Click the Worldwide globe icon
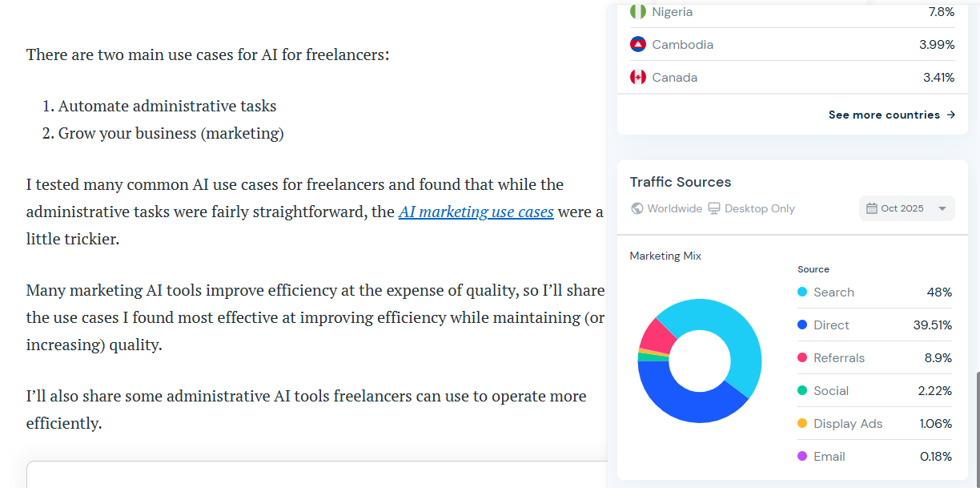980x488 pixels. pos(637,208)
